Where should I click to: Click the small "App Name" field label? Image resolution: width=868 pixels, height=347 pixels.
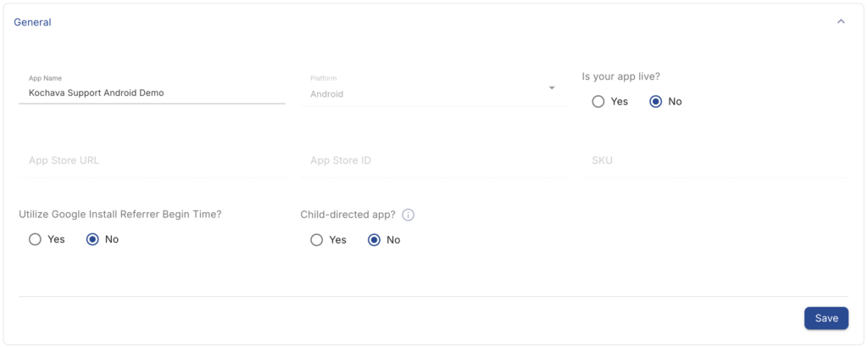(x=45, y=78)
